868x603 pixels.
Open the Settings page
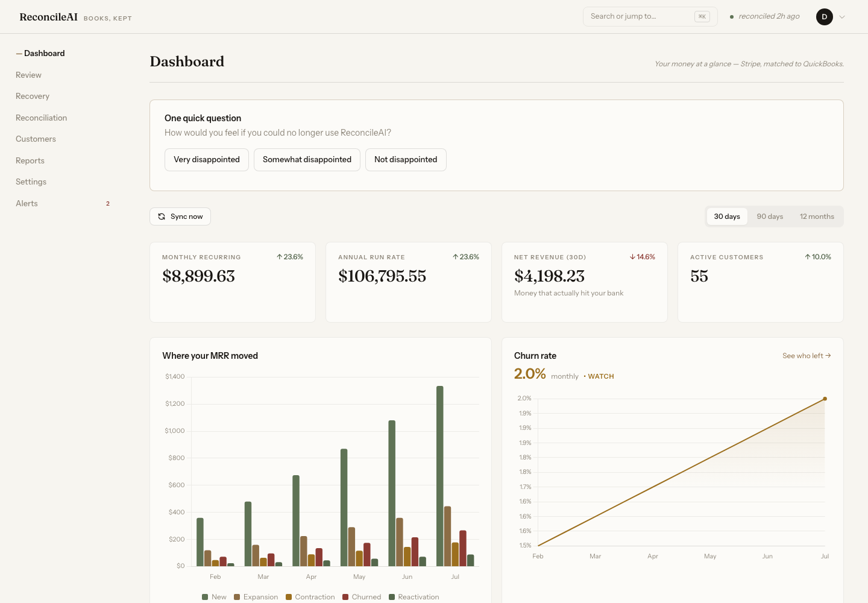[31, 182]
